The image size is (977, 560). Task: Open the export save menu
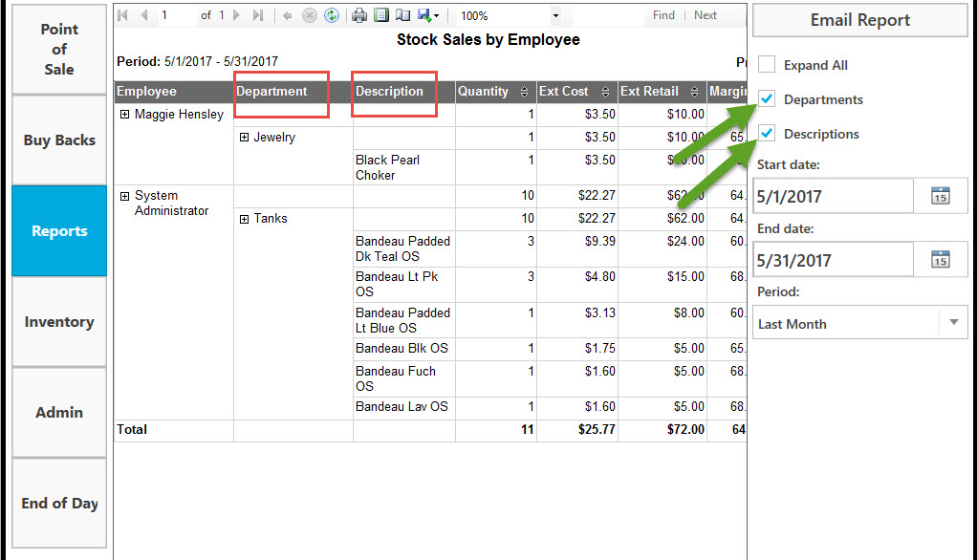(428, 15)
